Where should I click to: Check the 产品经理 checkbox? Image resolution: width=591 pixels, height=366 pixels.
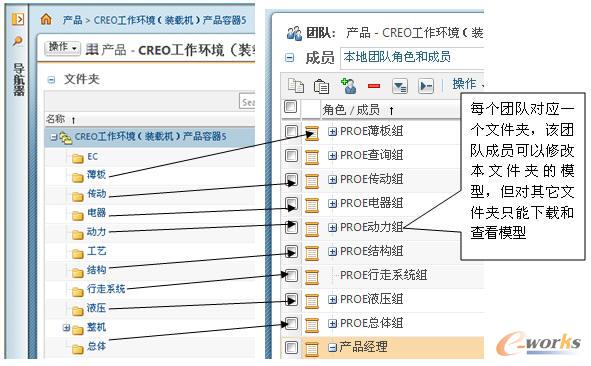point(291,348)
